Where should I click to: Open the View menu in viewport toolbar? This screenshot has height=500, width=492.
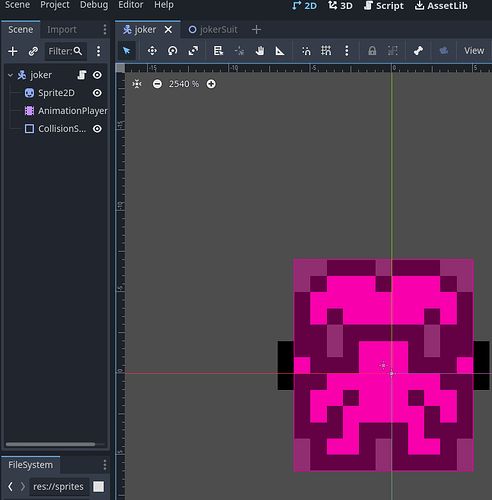click(474, 51)
